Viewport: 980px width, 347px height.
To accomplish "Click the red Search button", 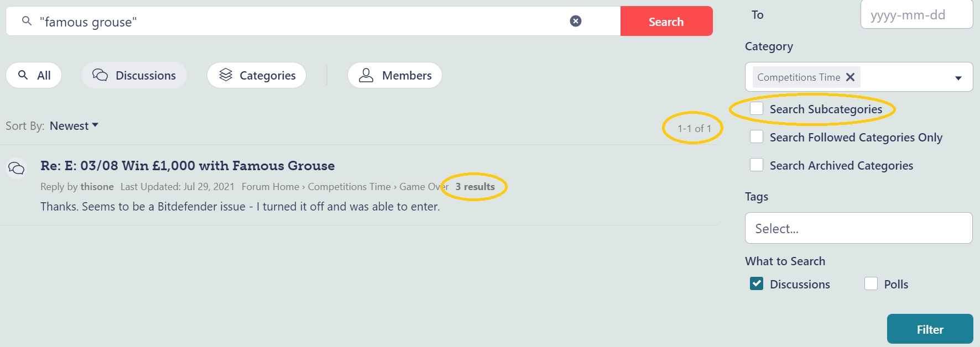I will pos(666,21).
